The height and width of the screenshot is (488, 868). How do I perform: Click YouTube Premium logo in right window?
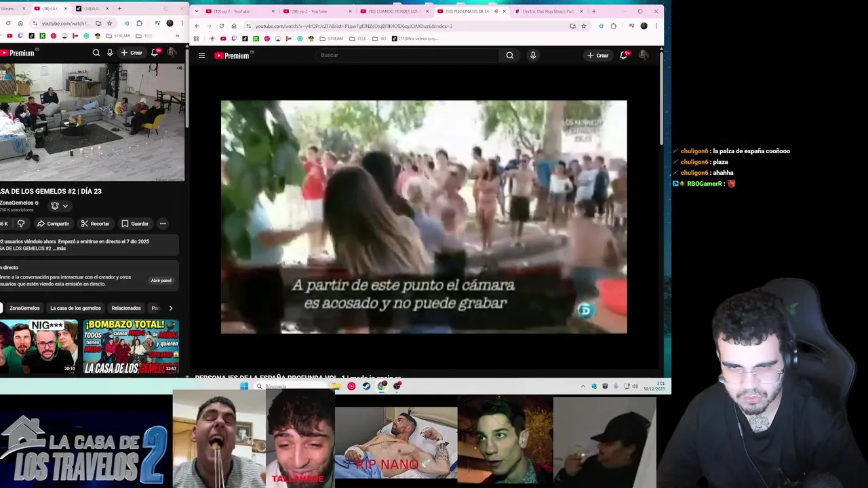point(232,56)
